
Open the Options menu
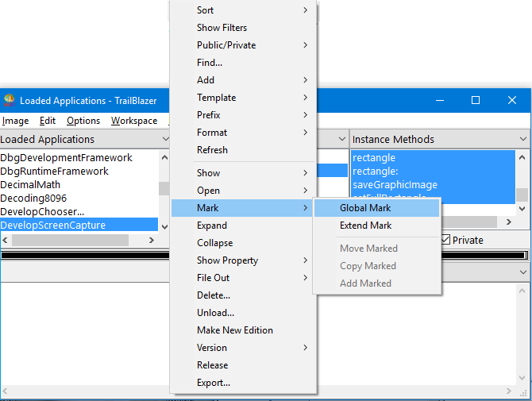tap(83, 121)
